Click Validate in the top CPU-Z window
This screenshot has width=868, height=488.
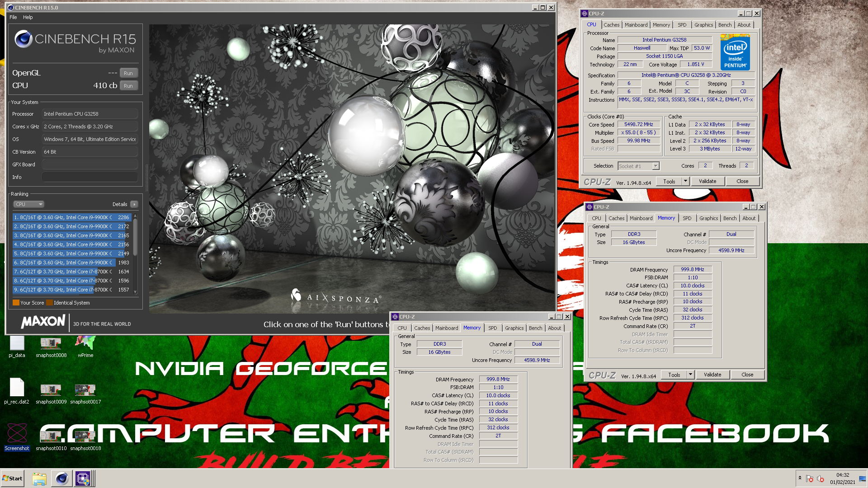coord(708,181)
